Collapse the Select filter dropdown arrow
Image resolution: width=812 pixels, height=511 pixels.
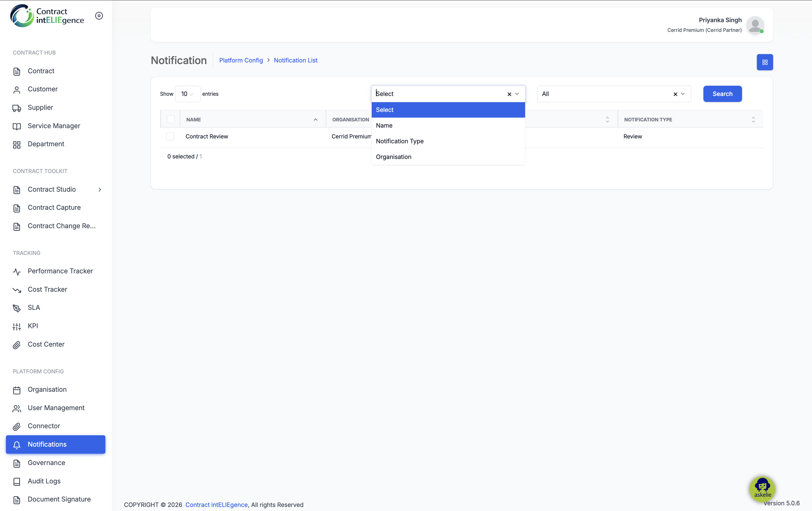(x=517, y=94)
